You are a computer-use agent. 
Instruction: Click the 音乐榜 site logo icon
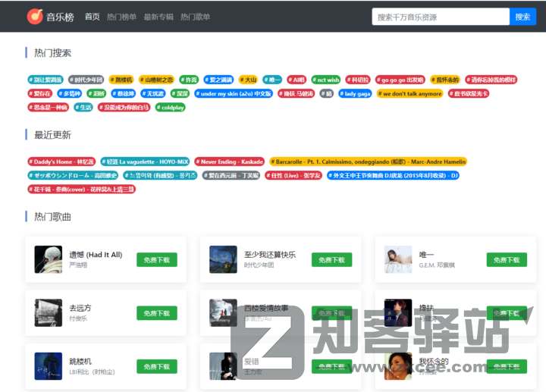[35, 16]
